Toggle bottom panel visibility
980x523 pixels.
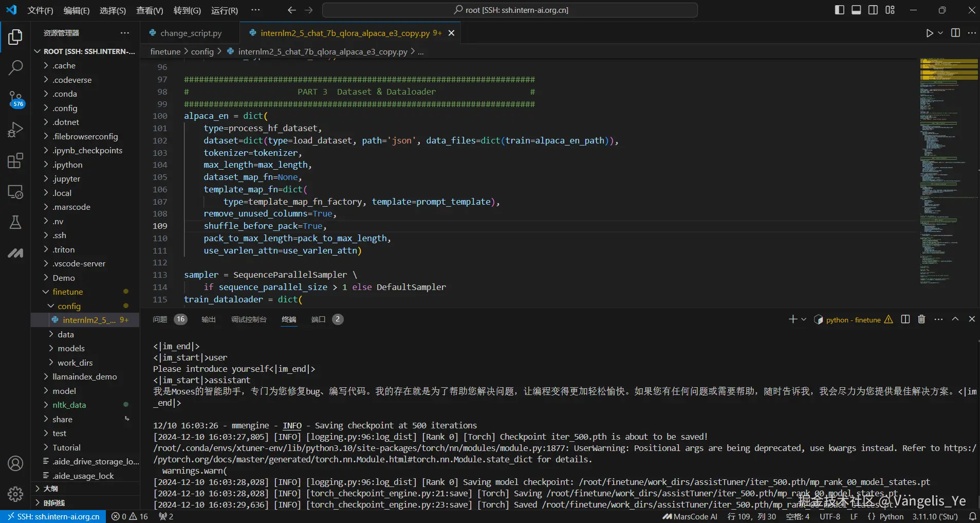tap(856, 10)
